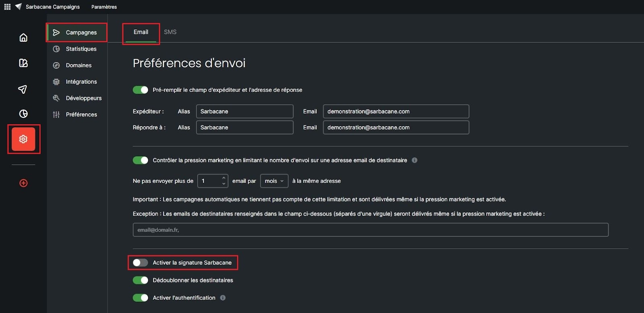Increase the email limit number stepper
Viewport: 644px width, 313px height.
tap(224, 178)
